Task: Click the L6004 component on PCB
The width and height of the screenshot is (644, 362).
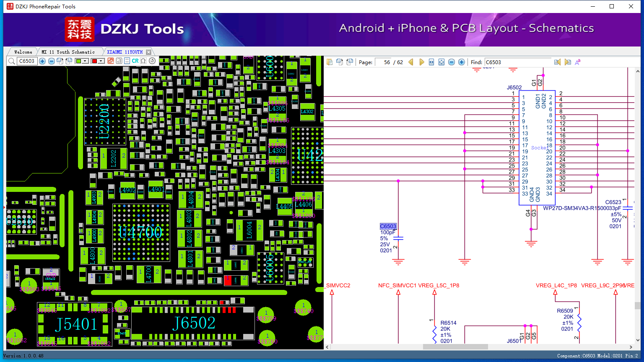Action: coord(249,230)
